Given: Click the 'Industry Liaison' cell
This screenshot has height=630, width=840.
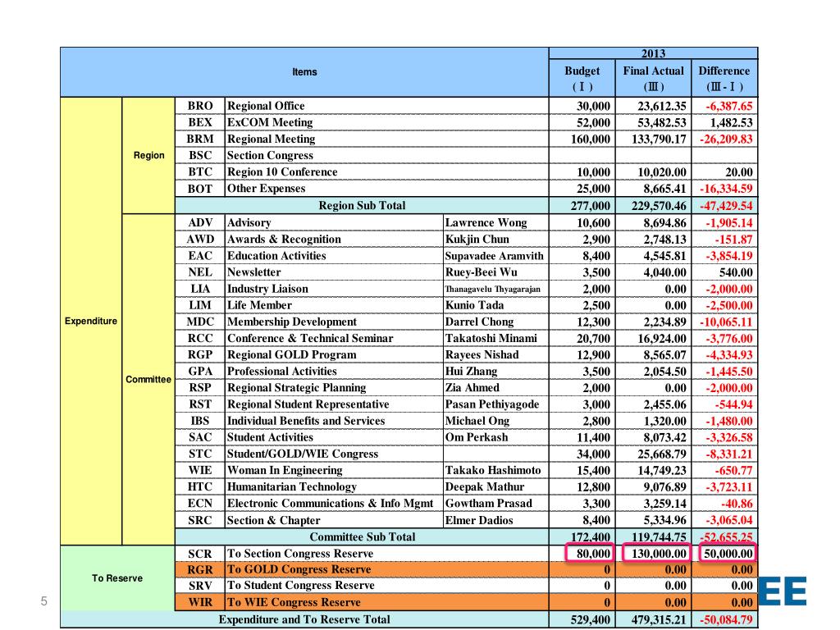Looking at the screenshot, I should coord(335,289).
